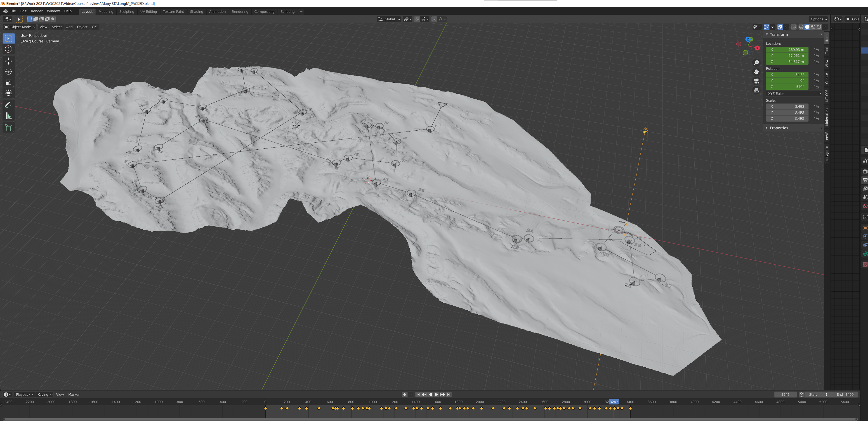Viewport: 868px width, 421px height.
Task: Activate the Rotate tool
Action: point(8,72)
